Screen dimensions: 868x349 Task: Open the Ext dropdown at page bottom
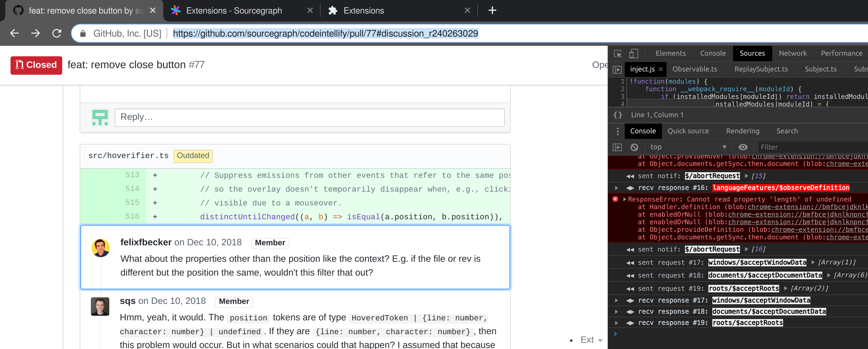(x=591, y=340)
